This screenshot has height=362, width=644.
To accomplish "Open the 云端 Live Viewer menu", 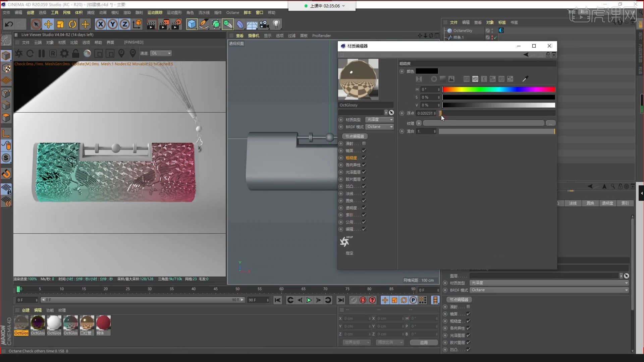I will (38, 43).
